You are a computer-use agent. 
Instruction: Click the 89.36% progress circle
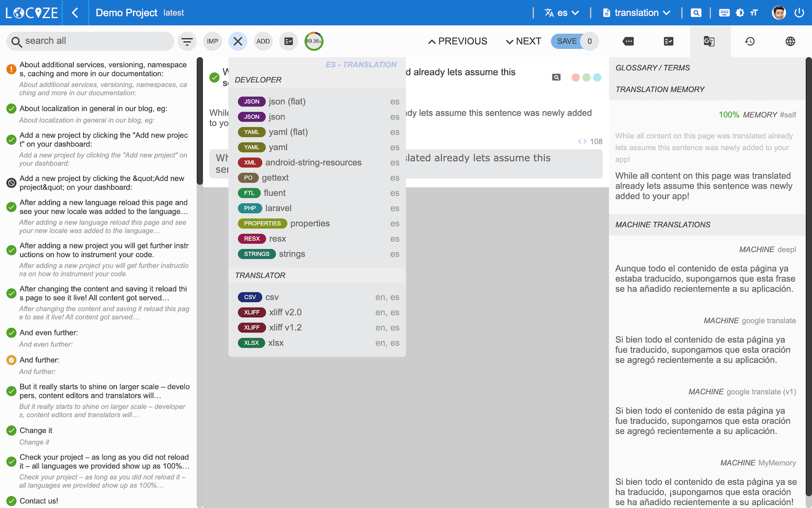pos(314,42)
